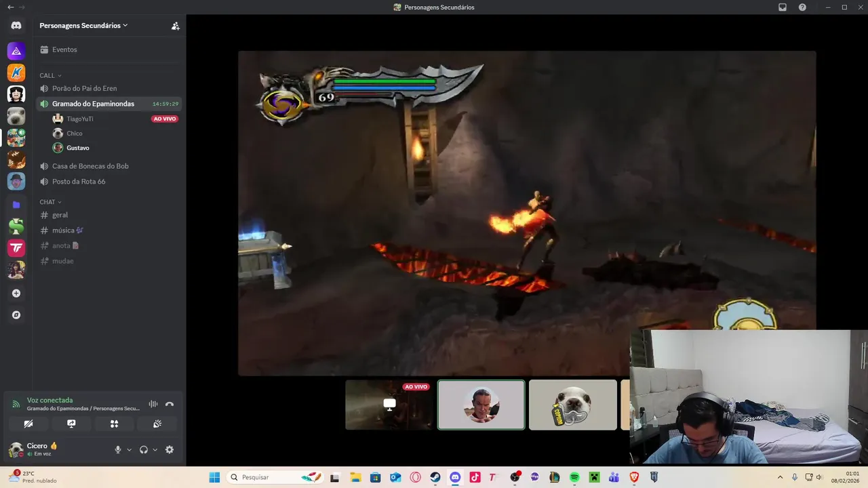The height and width of the screenshot is (488, 868).
Task: Open the microphone input options chevron
Action: [129, 449]
